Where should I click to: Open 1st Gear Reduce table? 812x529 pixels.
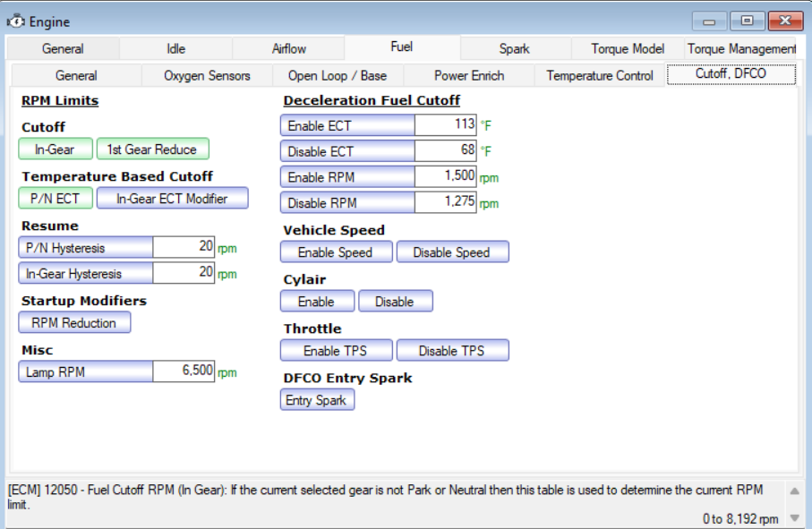(x=153, y=149)
